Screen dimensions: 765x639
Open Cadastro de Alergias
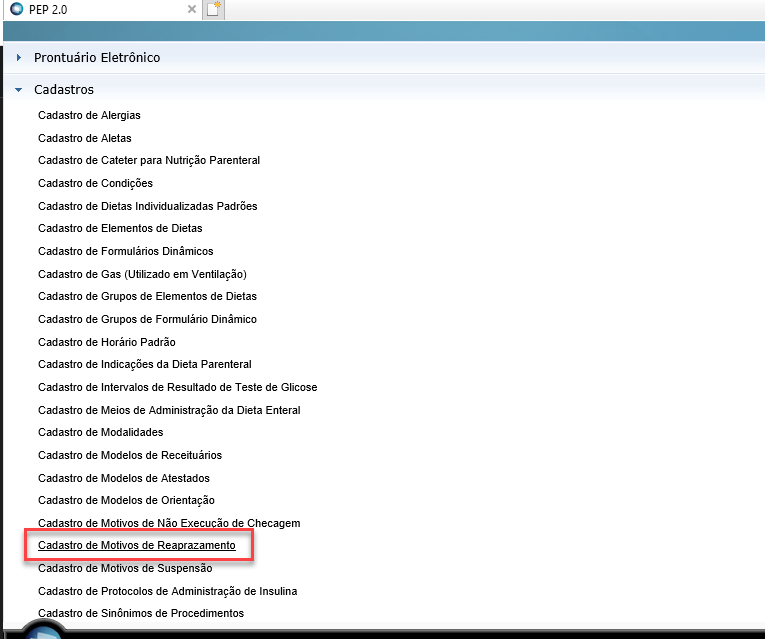[x=89, y=115]
